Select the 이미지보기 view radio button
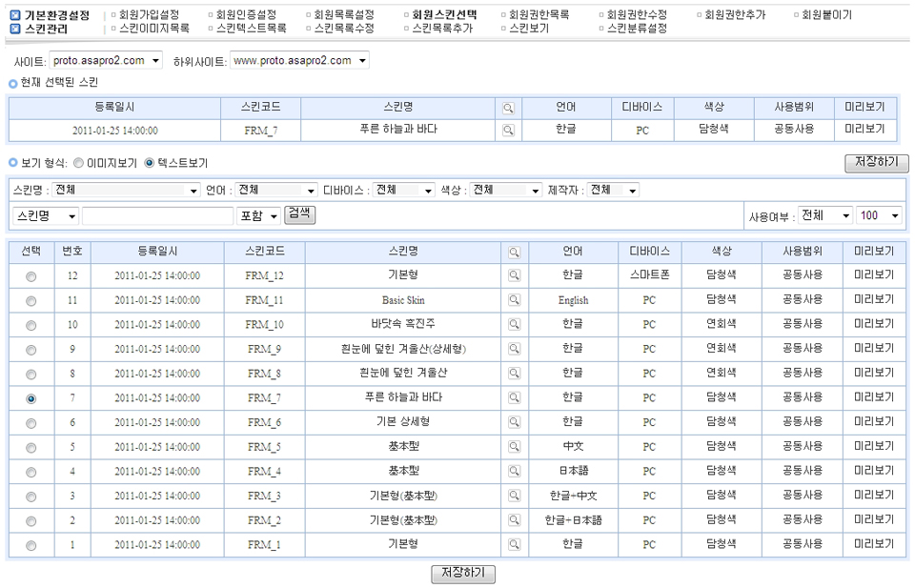The image size is (915, 588). click(x=78, y=163)
